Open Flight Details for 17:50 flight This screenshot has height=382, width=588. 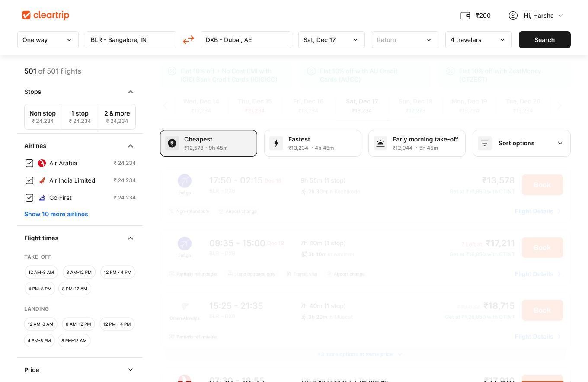click(x=538, y=211)
